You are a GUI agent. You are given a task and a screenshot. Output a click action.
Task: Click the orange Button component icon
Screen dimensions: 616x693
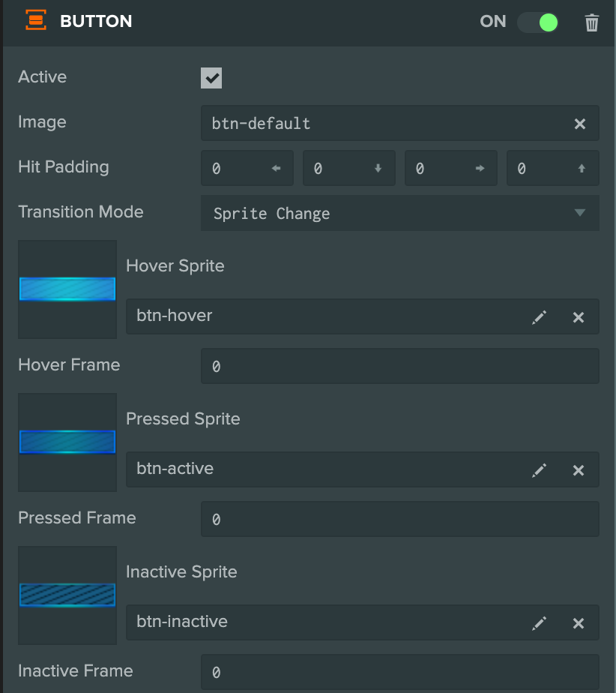pyautogui.click(x=36, y=21)
